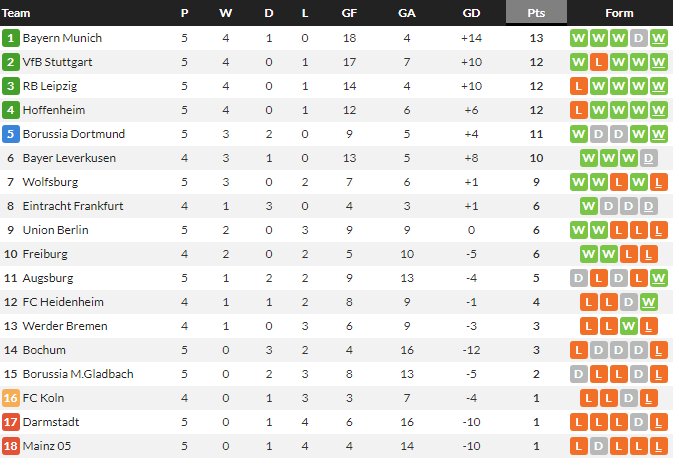This screenshot has height=458, width=674.
Task: Click VfB Stuttgart's form L icon
Action: (598, 62)
